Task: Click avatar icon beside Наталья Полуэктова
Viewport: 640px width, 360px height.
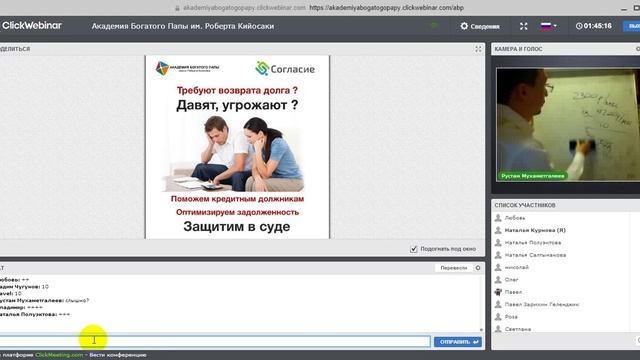Action: [x=498, y=242]
